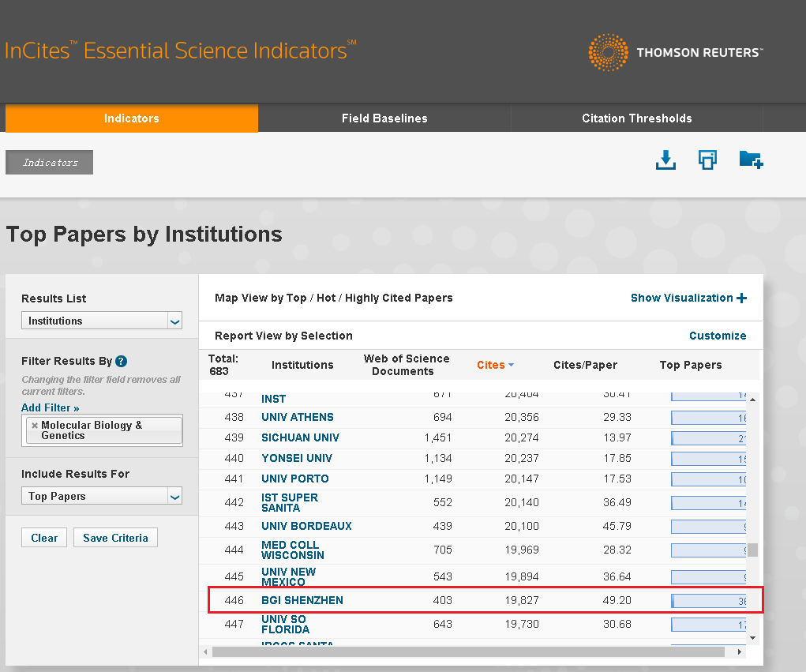The height and width of the screenshot is (672, 806).
Task: Click the Cites/Paper column header
Action: (585, 365)
